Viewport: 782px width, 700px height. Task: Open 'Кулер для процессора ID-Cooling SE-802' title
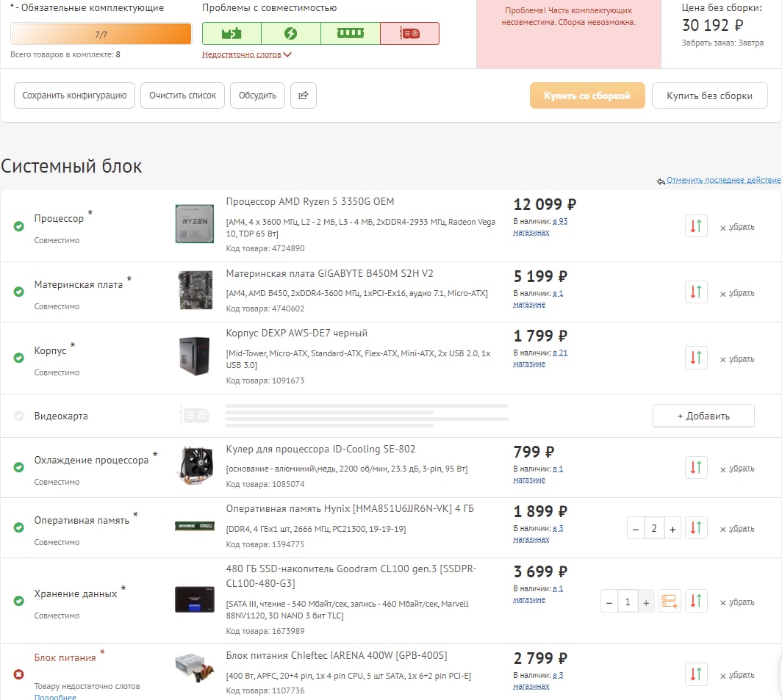coord(320,449)
